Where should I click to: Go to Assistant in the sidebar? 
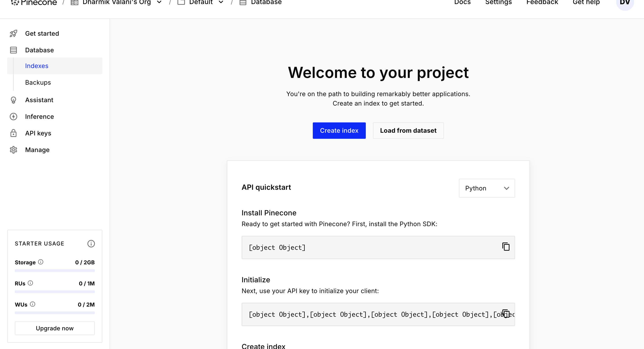(x=39, y=100)
